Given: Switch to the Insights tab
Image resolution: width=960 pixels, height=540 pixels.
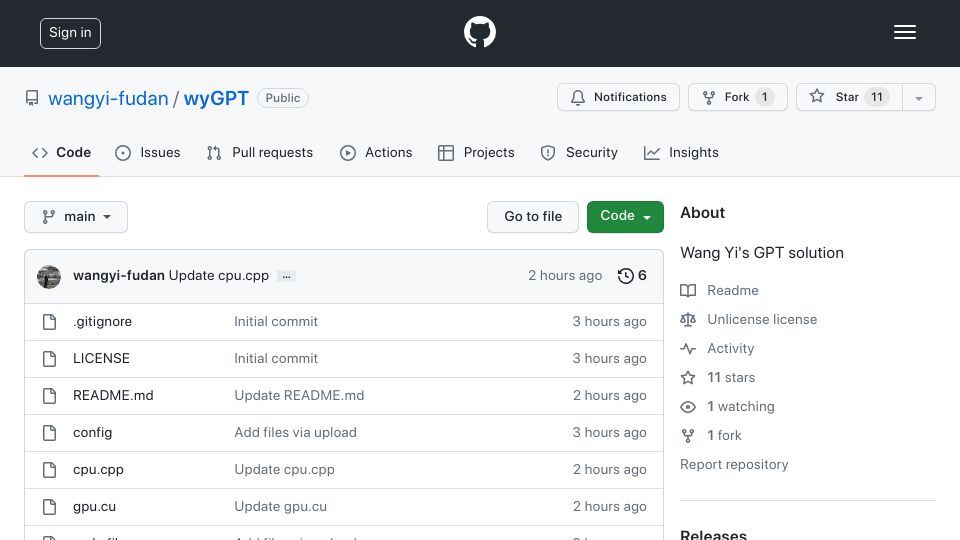Looking at the screenshot, I should click(681, 152).
